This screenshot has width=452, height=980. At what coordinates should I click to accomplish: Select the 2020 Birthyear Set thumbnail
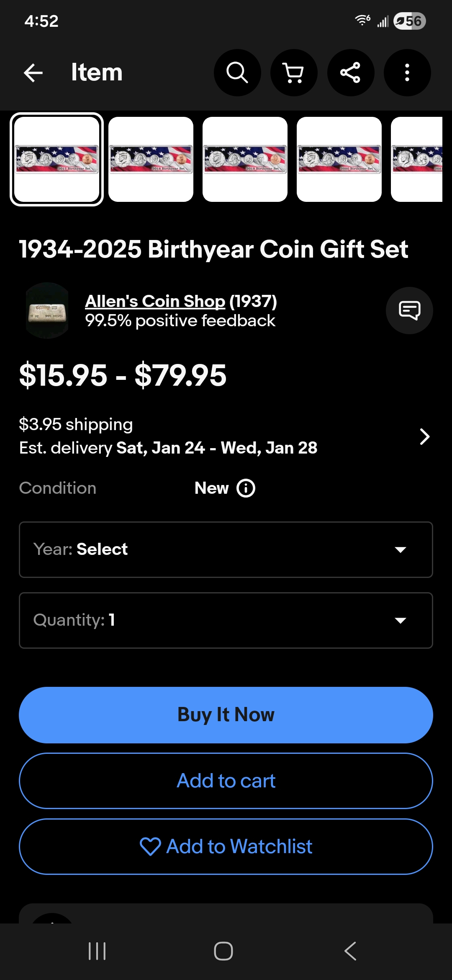point(339,159)
